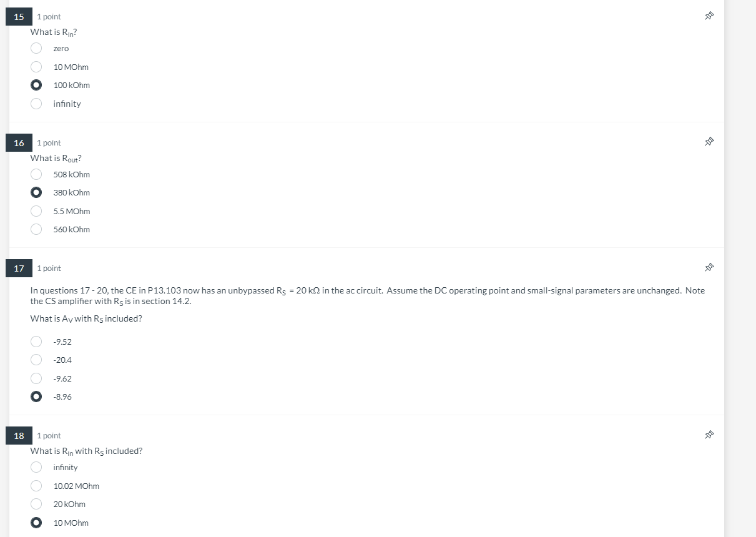756x537 pixels.
Task: Pick 'infinity' for question 15
Action: [37, 104]
